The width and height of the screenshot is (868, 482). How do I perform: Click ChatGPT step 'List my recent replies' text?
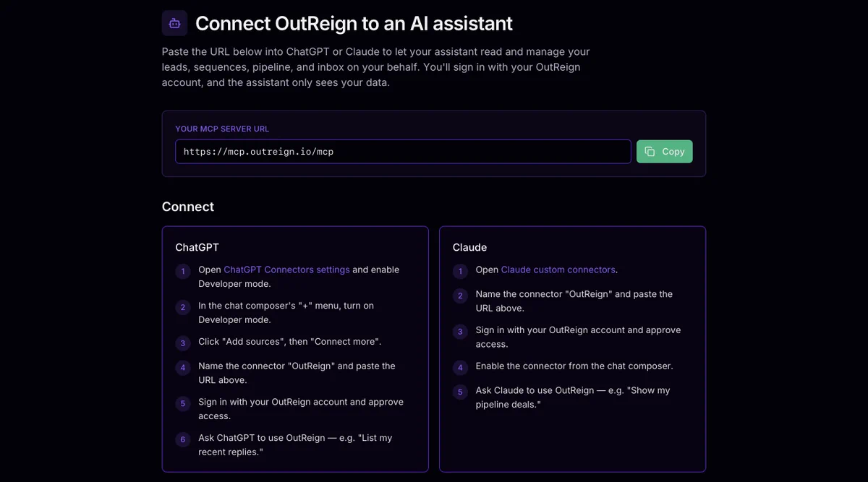point(295,444)
